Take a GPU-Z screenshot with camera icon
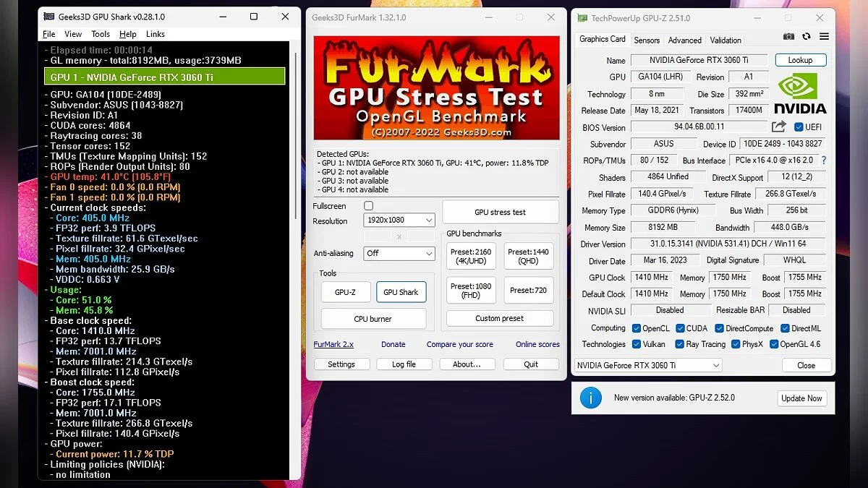The image size is (868, 488). 788,37
